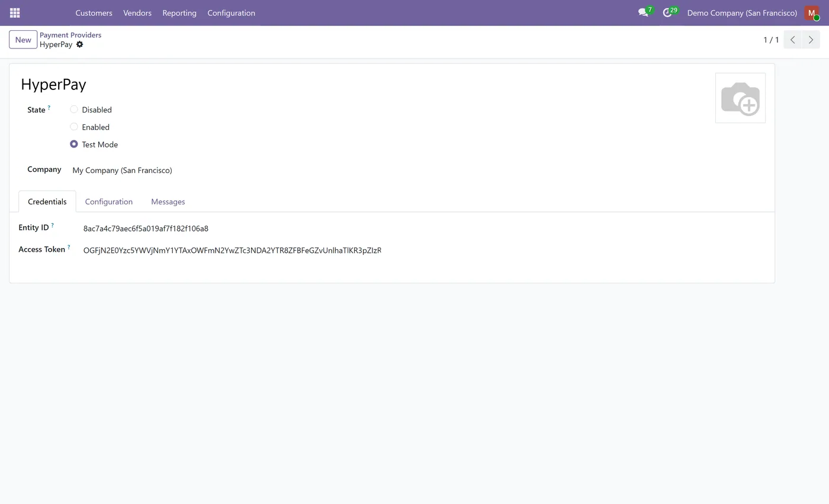
Task: Open the main apps grid menu
Action: 15,12
